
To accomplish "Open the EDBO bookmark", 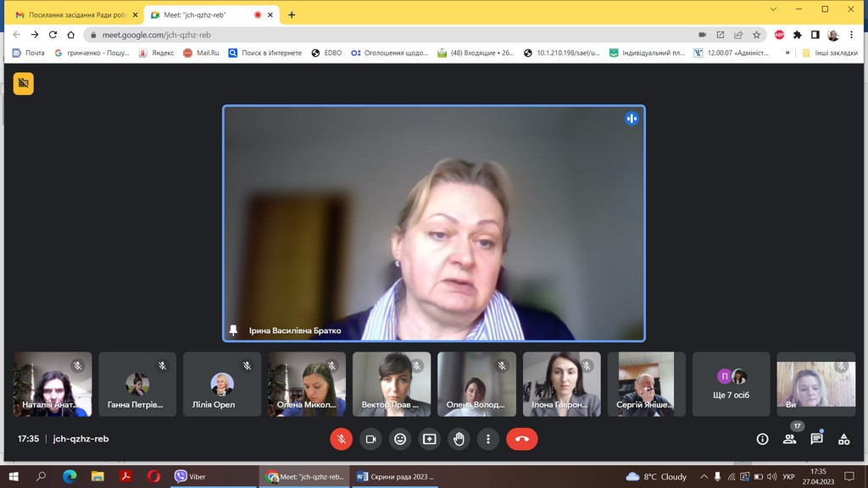I will (x=327, y=53).
